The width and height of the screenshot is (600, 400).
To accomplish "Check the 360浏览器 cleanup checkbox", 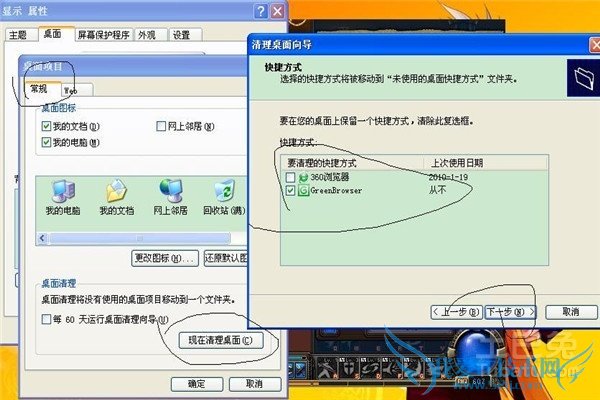I will (290, 177).
